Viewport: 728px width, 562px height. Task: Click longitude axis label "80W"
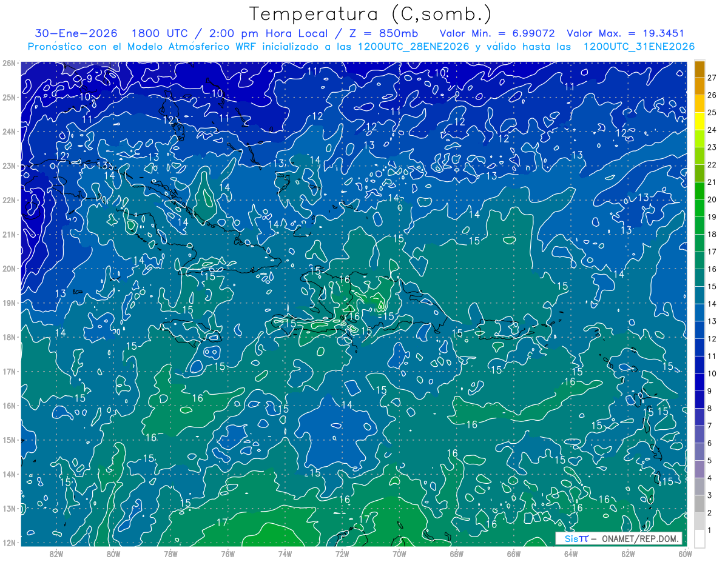[x=113, y=554]
